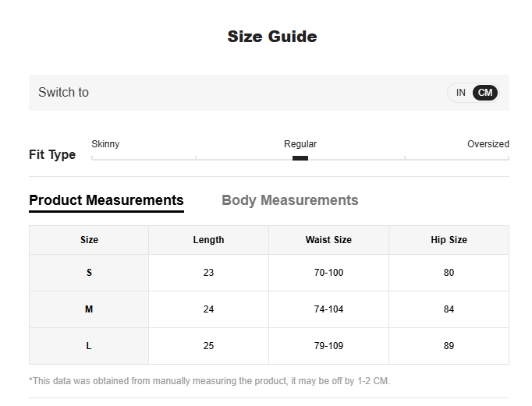Select the CM unit option
The height and width of the screenshot is (406, 532).
[x=485, y=93]
